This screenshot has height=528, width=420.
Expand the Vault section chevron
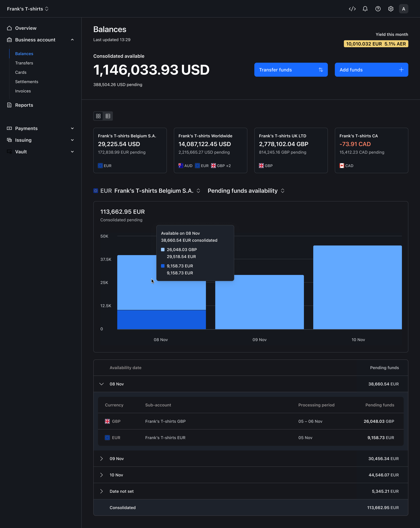click(72, 152)
